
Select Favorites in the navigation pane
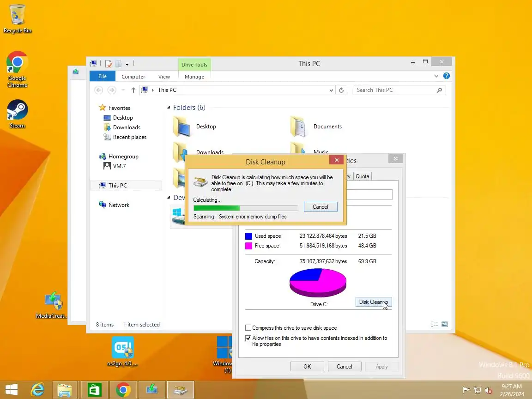[x=115, y=108]
